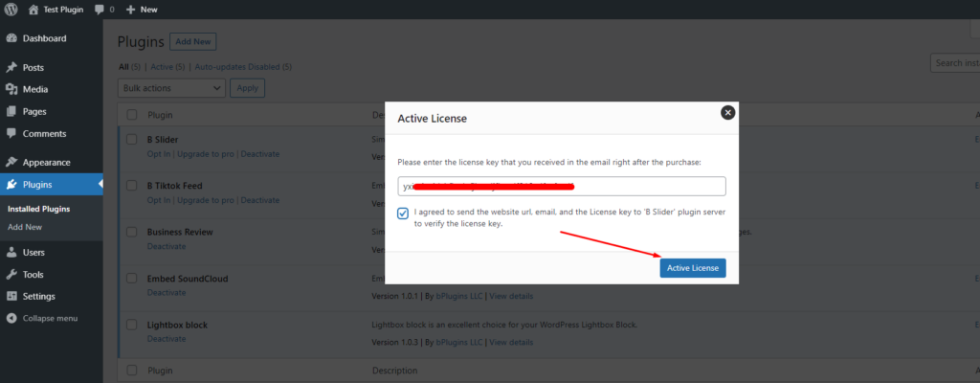Click Upgrade to pro under B Slider
This screenshot has height=383, width=980.
click(206, 154)
